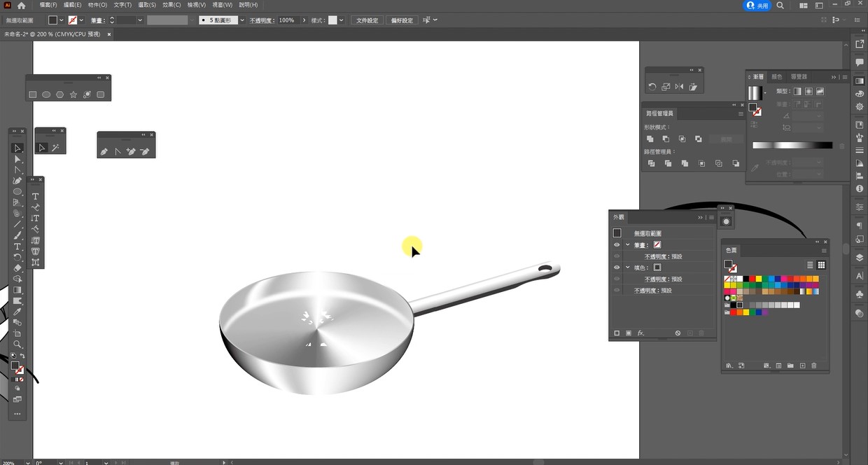Click the 偏好設定 button
The image size is (868, 465).
tap(401, 20)
